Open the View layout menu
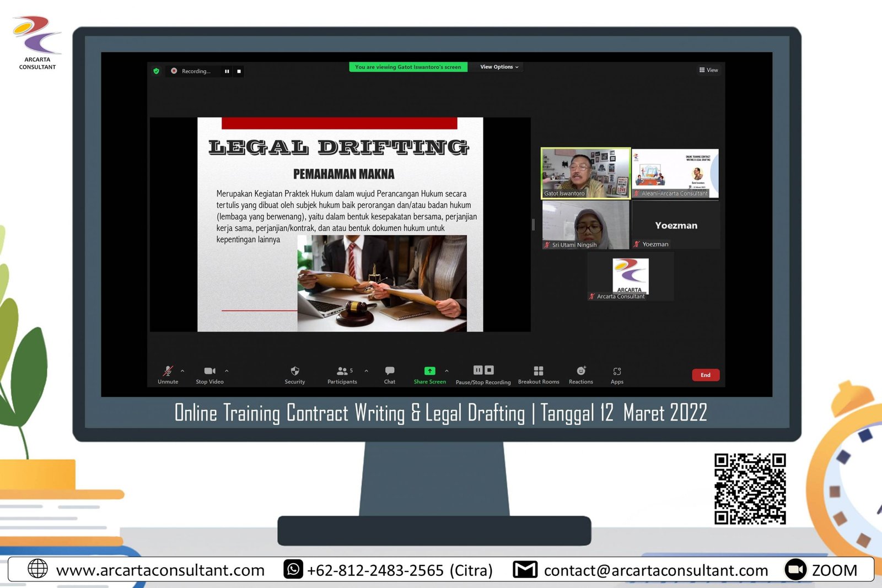 (708, 70)
